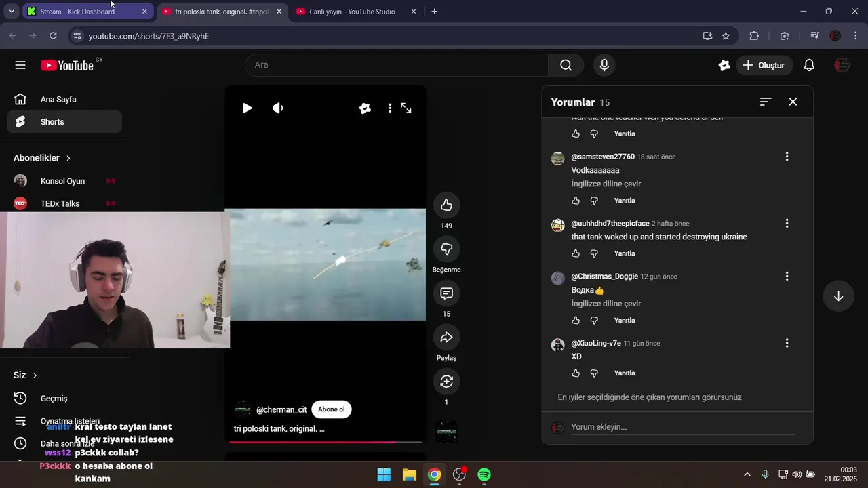This screenshot has height=488, width=868.
Task: Dislike the Vodkaaaaaaa comment
Action: pyautogui.click(x=594, y=201)
